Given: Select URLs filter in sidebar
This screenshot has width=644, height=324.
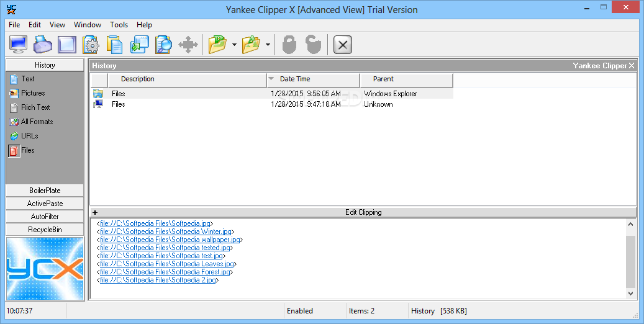Looking at the screenshot, I should (24, 136).
